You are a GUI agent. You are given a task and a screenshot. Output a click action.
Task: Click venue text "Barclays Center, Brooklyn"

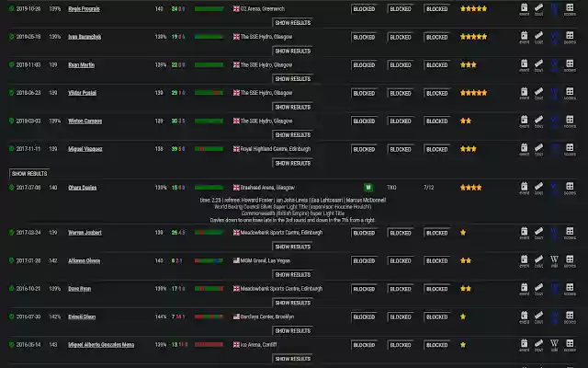coord(267,316)
